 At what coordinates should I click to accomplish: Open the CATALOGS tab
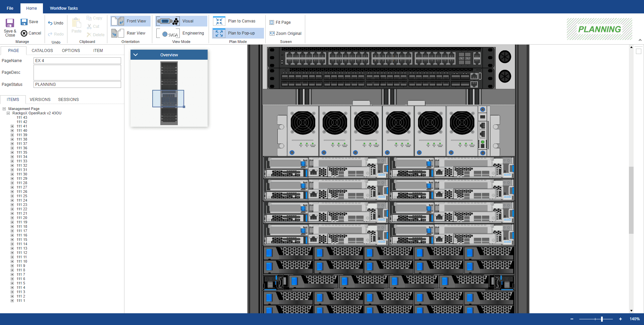42,51
